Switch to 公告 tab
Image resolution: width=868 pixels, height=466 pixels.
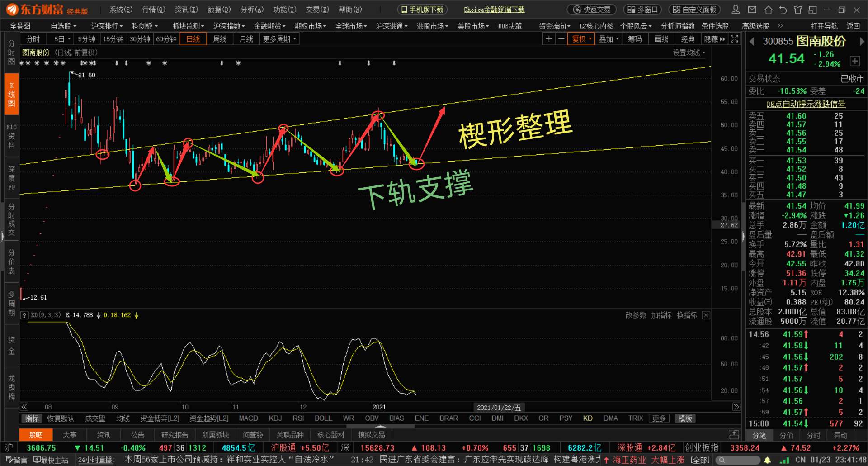tap(137, 435)
